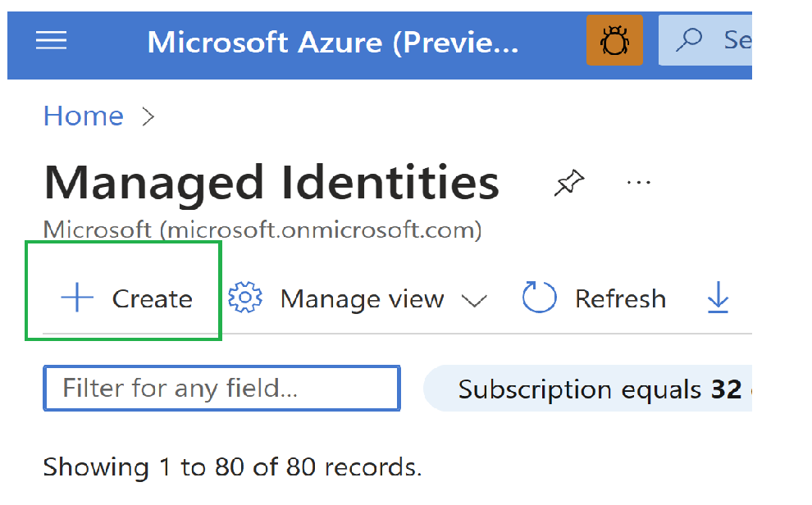
Task: Click the magnifier search icon
Action: 693,39
